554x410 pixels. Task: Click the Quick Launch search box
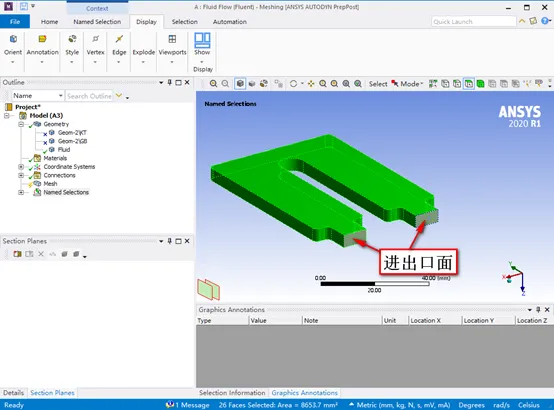473,22
